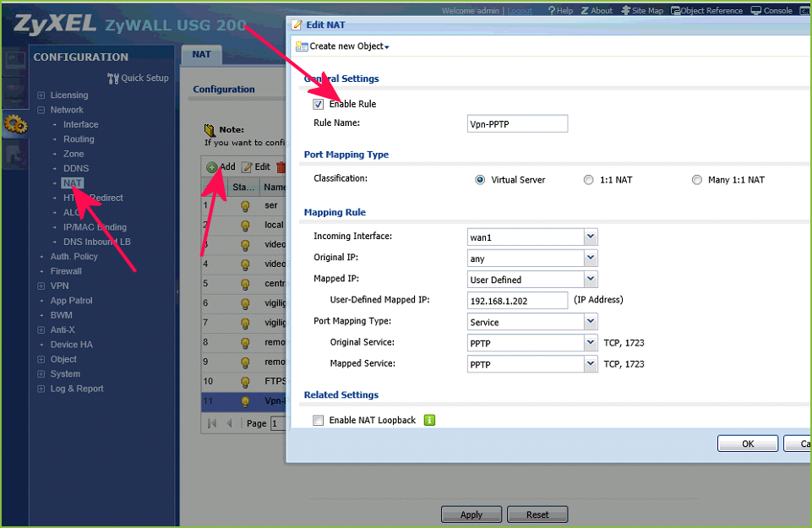Image resolution: width=812 pixels, height=528 pixels.
Task: Open the Object Reference icon
Action: tap(675, 10)
